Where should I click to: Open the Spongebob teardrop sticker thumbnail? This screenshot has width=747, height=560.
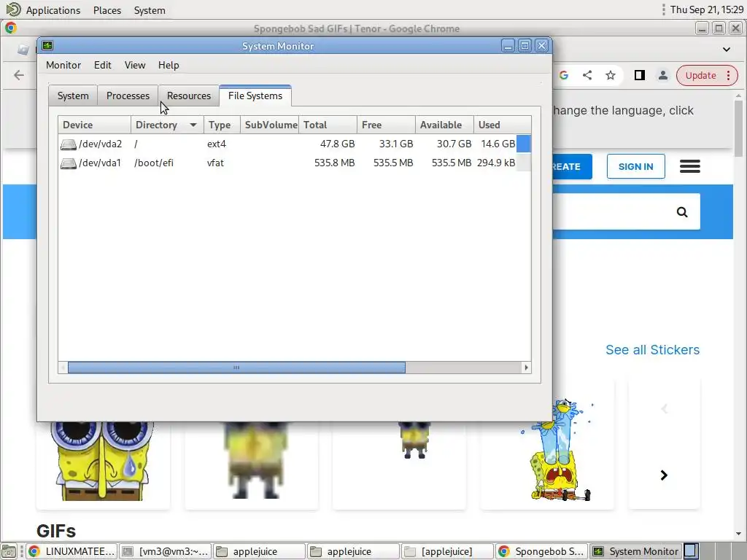point(103,461)
